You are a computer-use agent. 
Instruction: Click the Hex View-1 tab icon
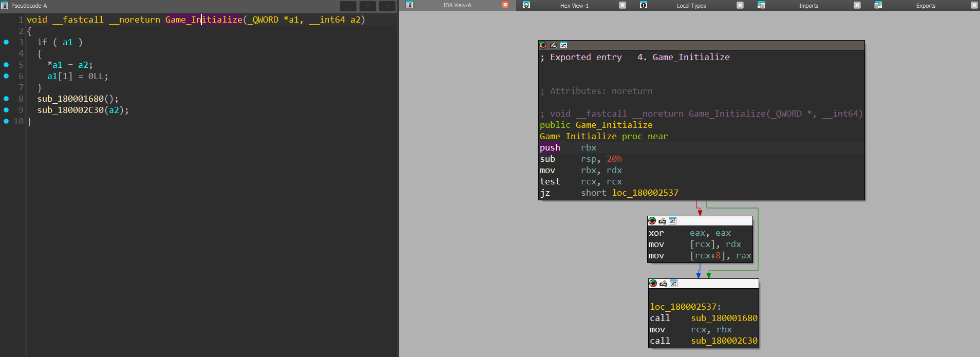526,5
